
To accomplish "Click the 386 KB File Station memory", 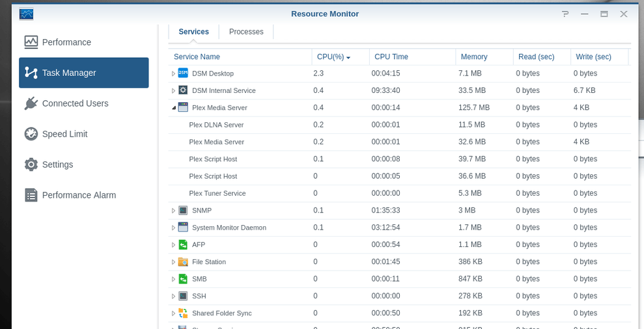I will (470, 262).
